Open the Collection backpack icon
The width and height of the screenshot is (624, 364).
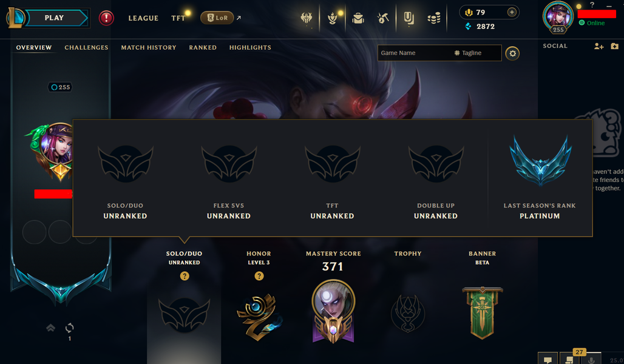[358, 18]
